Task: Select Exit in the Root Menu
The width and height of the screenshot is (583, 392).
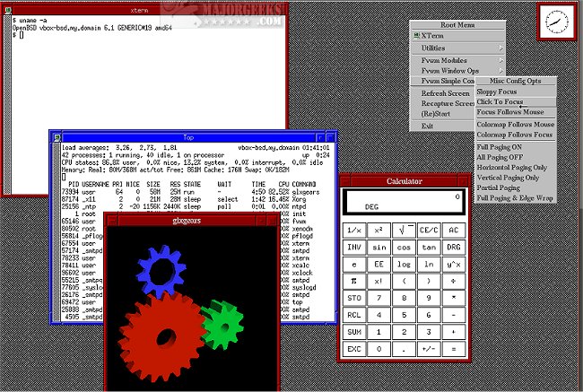Action: 428,126
